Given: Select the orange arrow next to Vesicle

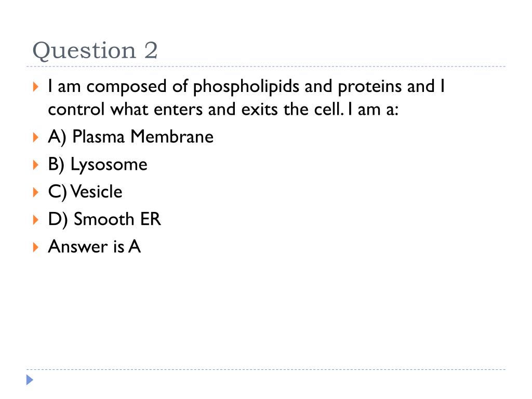Looking at the screenshot, I should coord(36,192).
